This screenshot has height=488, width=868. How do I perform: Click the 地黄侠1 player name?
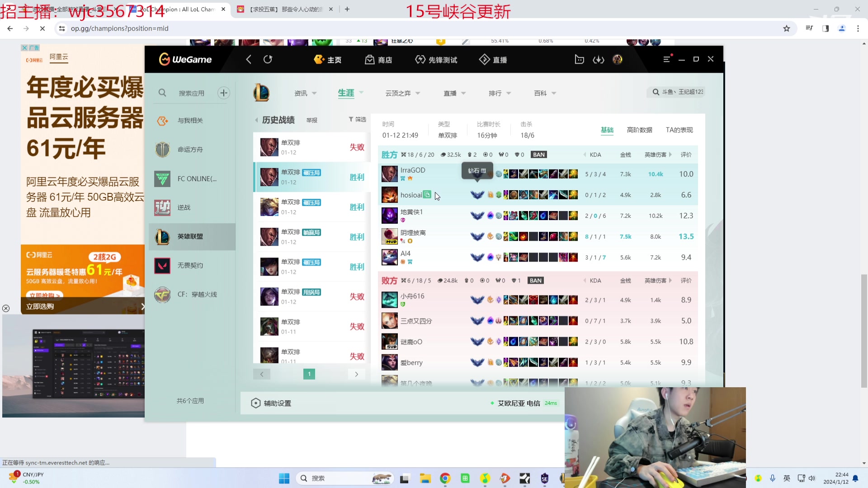coord(411,212)
